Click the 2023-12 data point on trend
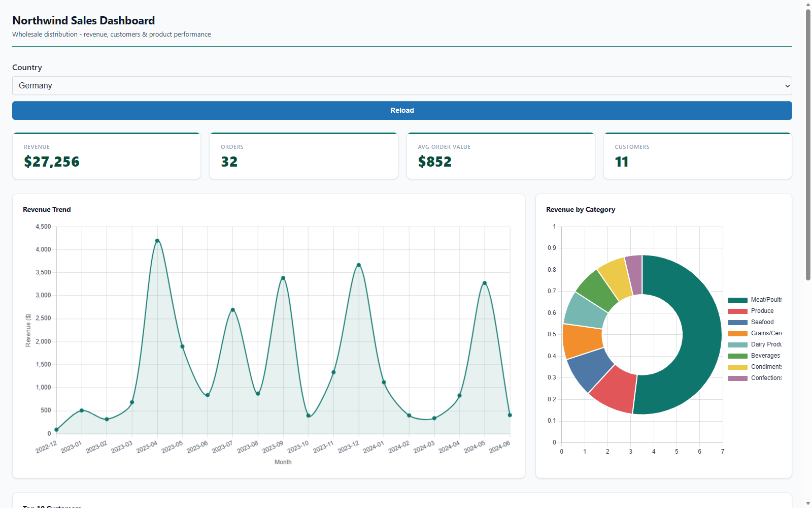 pyautogui.click(x=359, y=265)
